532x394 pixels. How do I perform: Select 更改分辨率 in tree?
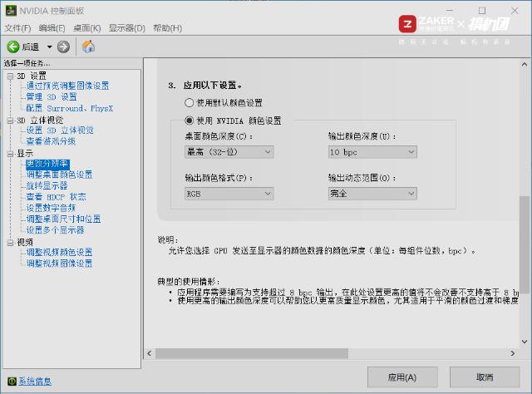pyautogui.click(x=47, y=164)
